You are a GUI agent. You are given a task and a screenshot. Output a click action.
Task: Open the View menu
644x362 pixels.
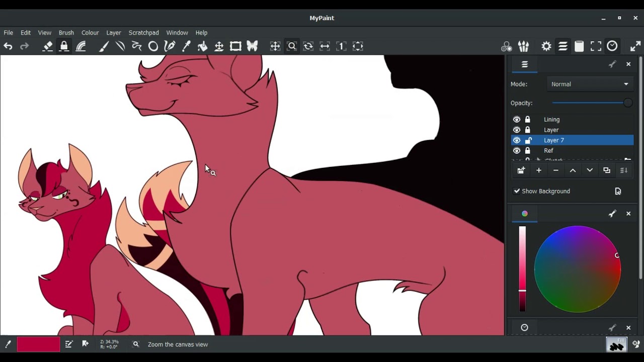(45, 33)
